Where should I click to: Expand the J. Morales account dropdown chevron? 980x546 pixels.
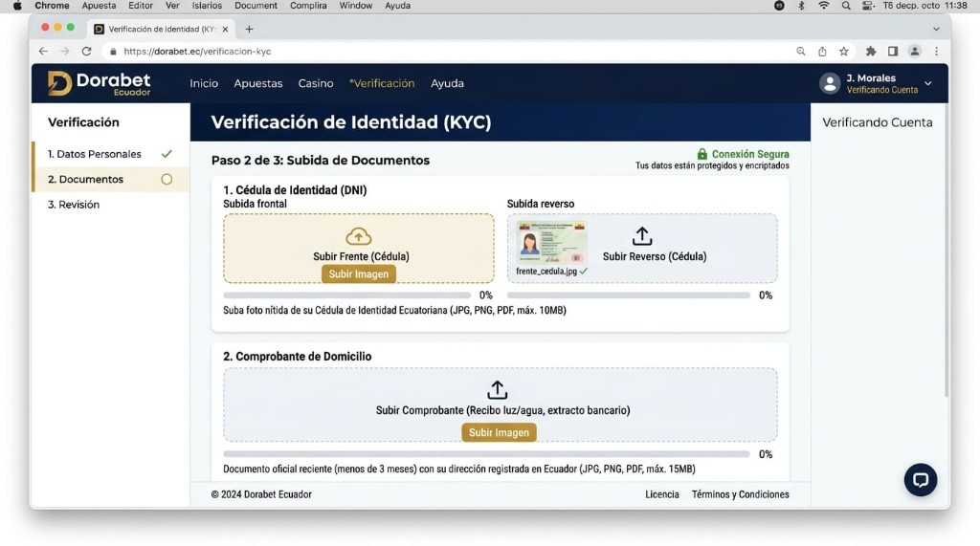(928, 83)
